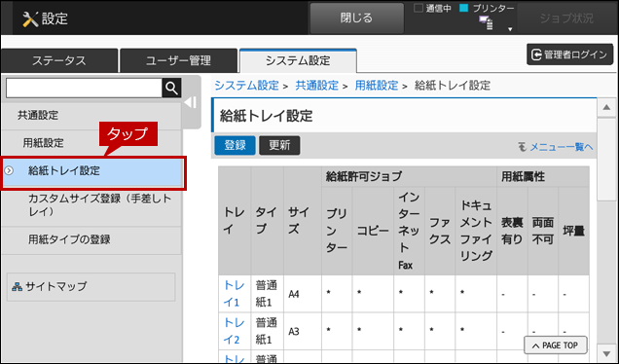
Task: Open the ジョブ状況 button
Action: click(x=566, y=18)
